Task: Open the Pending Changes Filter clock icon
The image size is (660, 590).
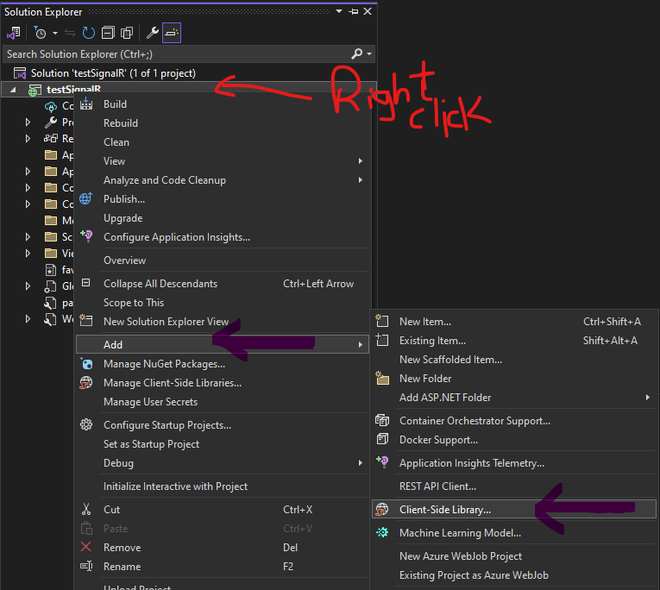Action: point(40,33)
